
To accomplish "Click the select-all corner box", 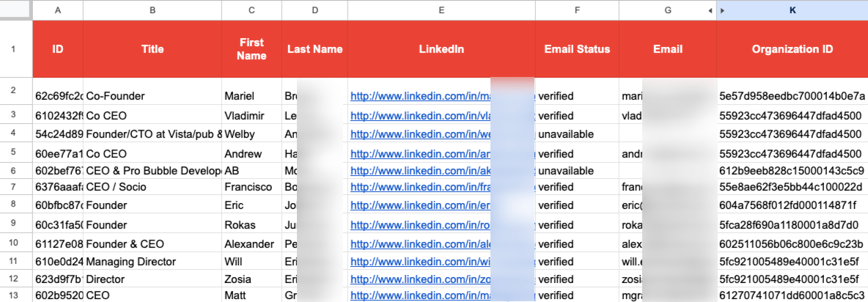I will click(16, 10).
